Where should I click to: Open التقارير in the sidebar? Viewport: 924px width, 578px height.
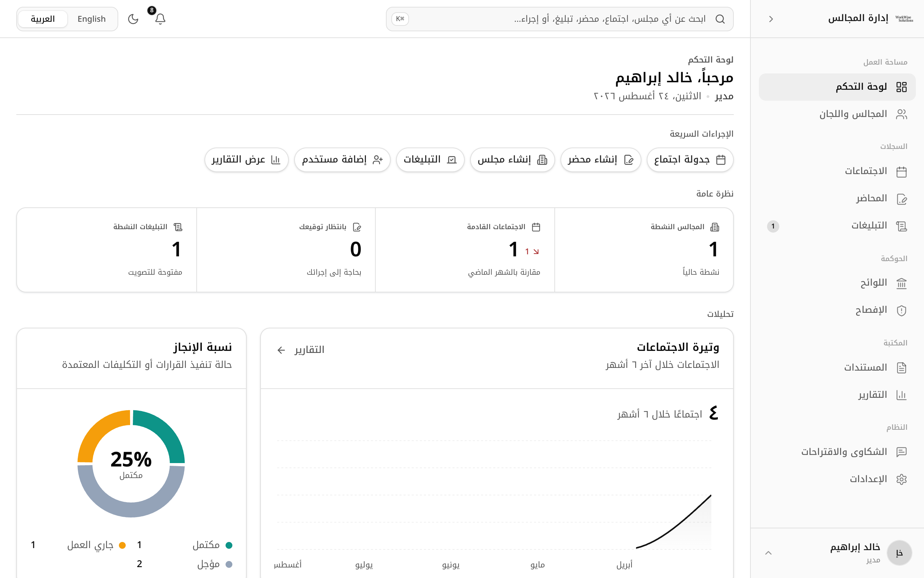[837, 394]
